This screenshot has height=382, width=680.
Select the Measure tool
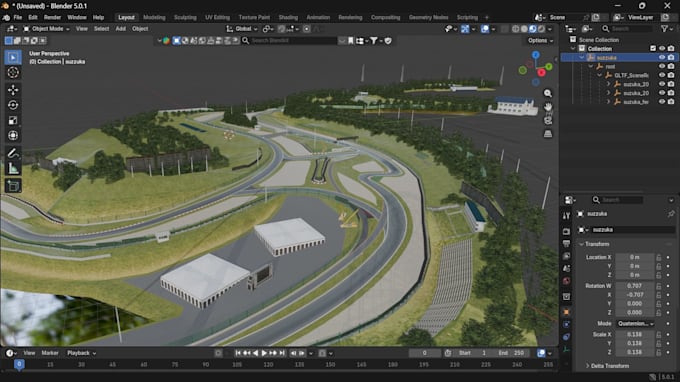click(13, 168)
